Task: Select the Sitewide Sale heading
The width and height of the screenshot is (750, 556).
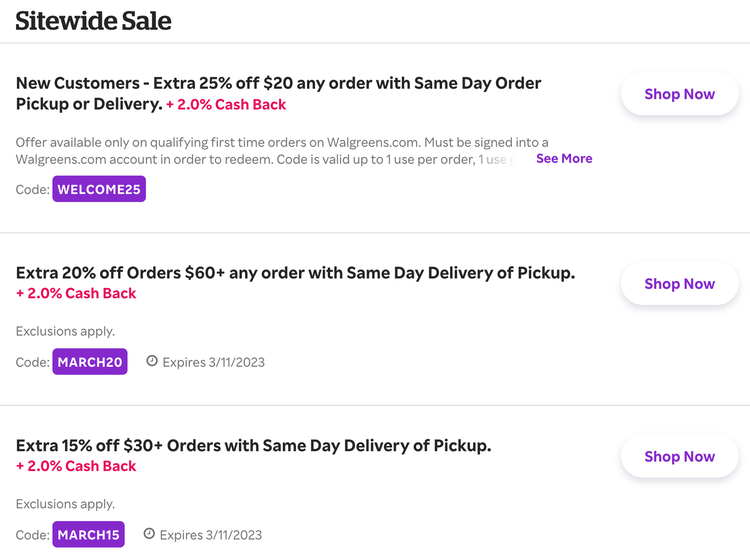Action: 93,20
